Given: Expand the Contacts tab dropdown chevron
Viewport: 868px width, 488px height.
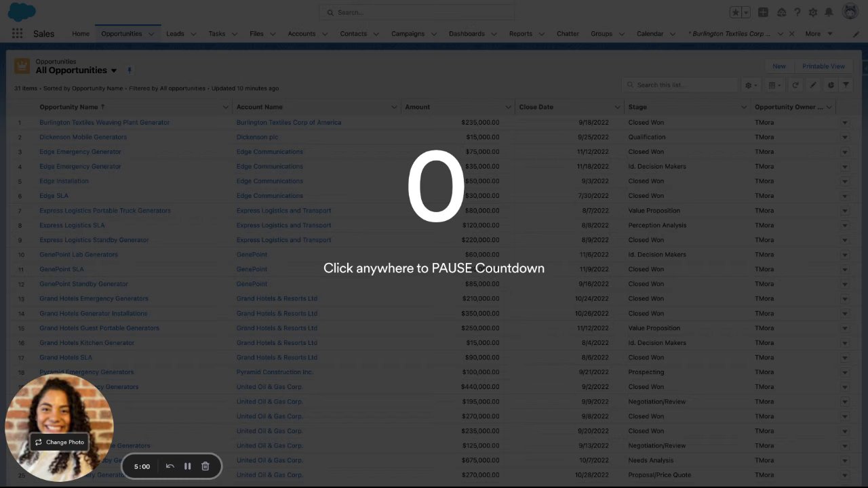Looking at the screenshot, I should pos(376,34).
